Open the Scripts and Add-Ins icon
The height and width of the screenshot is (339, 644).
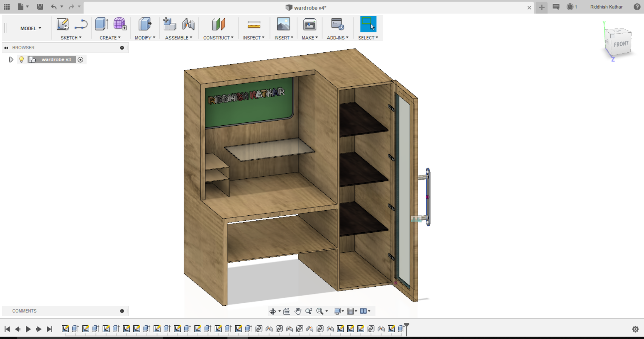pyautogui.click(x=337, y=24)
